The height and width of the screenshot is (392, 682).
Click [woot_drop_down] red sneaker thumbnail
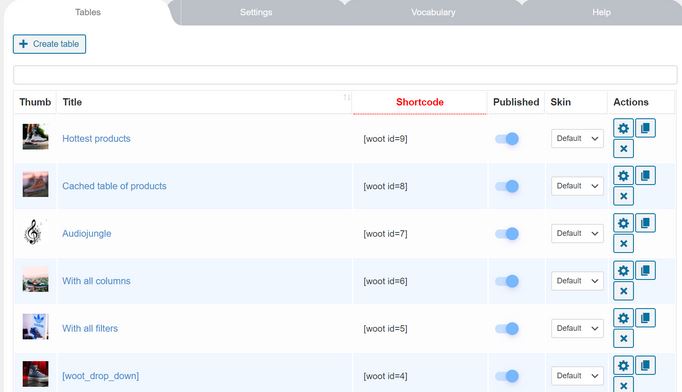coord(36,374)
